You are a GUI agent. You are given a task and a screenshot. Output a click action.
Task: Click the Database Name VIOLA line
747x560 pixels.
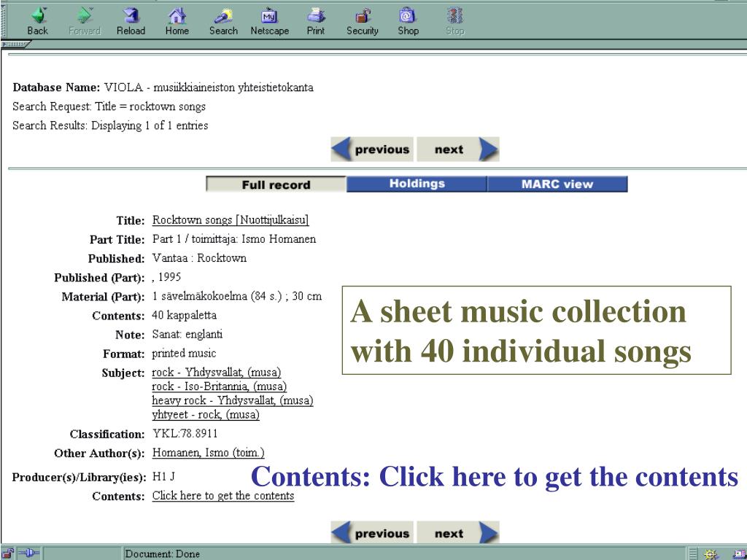pos(163,87)
